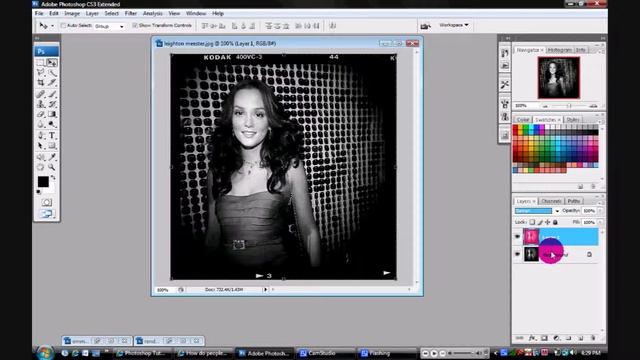This screenshot has width=640, height=360.
Task: Select the Gradient tool
Action: [52, 114]
